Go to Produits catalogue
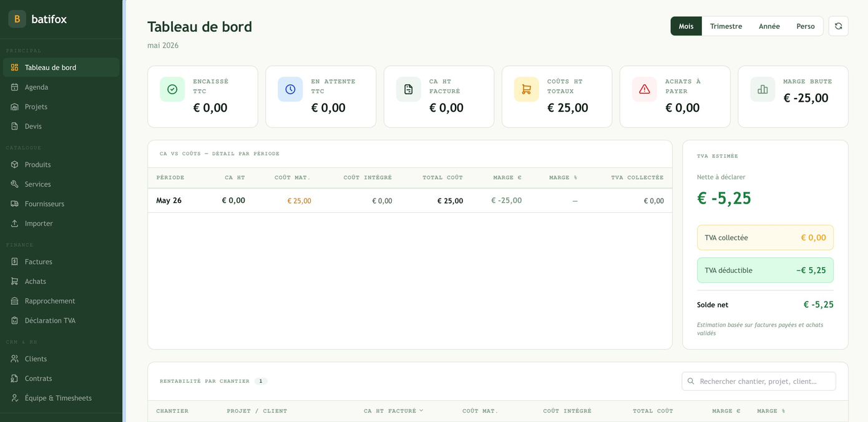The width and height of the screenshot is (868, 422). [x=61, y=165]
